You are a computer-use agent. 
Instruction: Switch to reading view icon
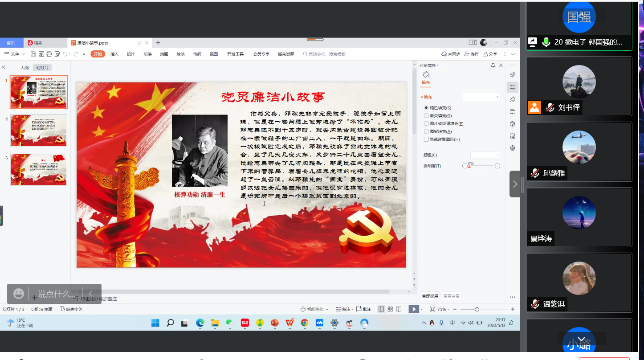[399, 309]
